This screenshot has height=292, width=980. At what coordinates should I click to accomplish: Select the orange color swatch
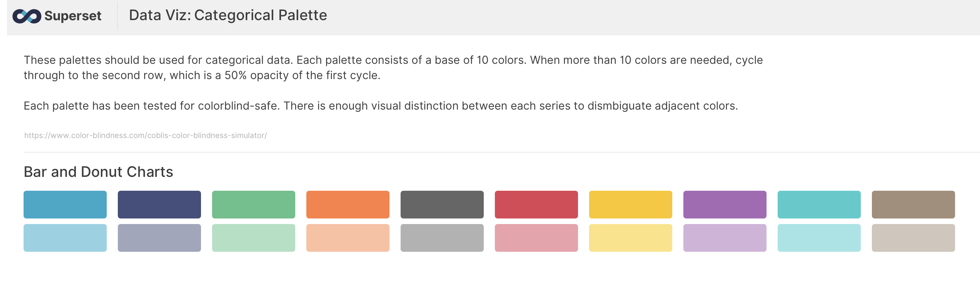point(348,205)
